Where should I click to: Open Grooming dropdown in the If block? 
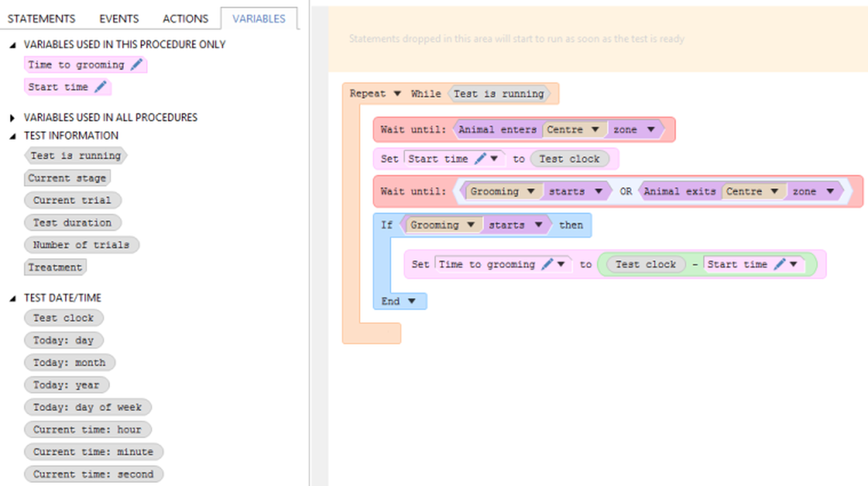pyautogui.click(x=471, y=225)
